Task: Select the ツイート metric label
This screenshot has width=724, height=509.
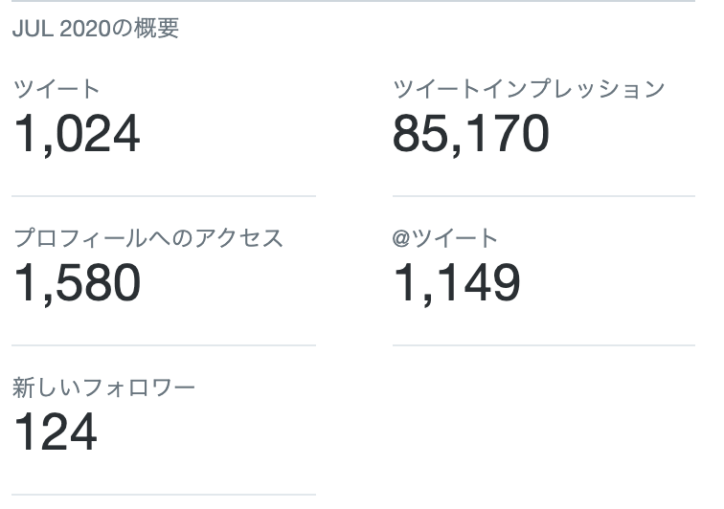Action: click(x=56, y=89)
